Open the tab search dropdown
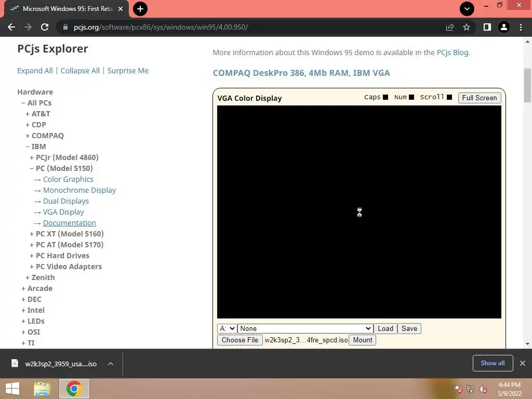 [x=467, y=9]
